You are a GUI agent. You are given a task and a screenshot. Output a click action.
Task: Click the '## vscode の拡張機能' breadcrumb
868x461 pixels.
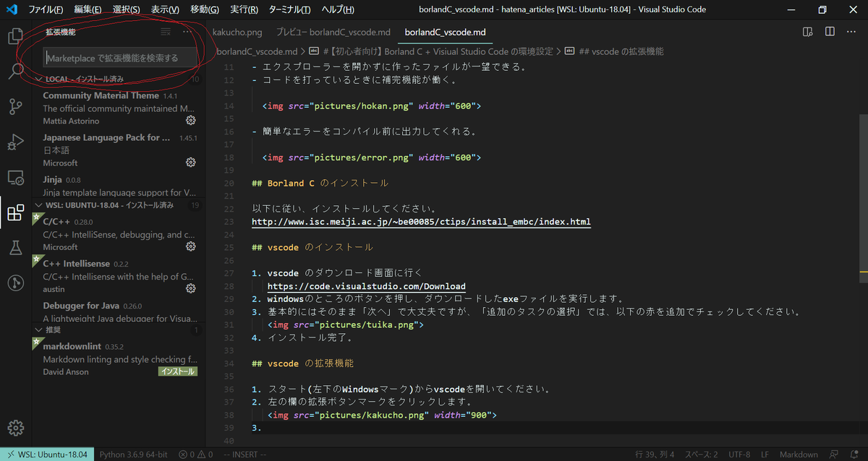[x=615, y=51]
